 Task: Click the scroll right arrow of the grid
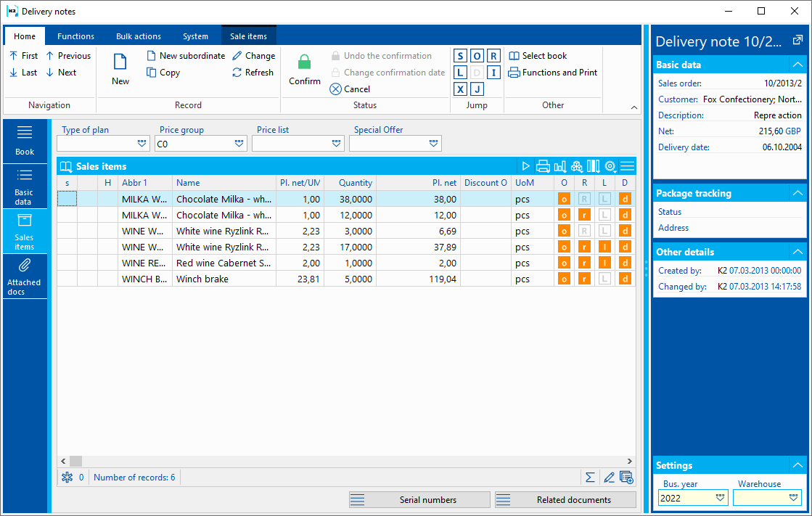coord(630,461)
